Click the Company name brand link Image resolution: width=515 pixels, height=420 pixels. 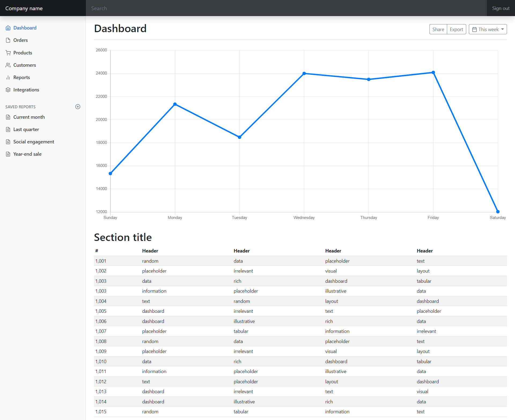tap(24, 8)
